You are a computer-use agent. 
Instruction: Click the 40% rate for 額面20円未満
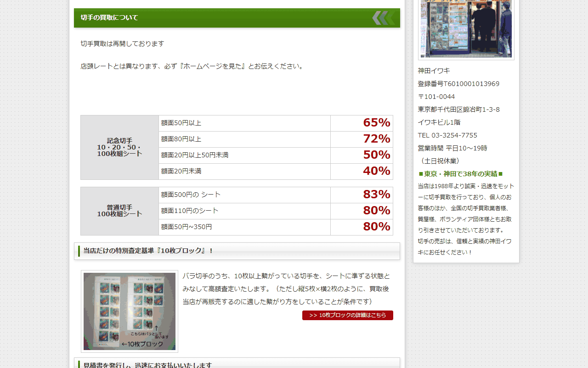coord(377,171)
